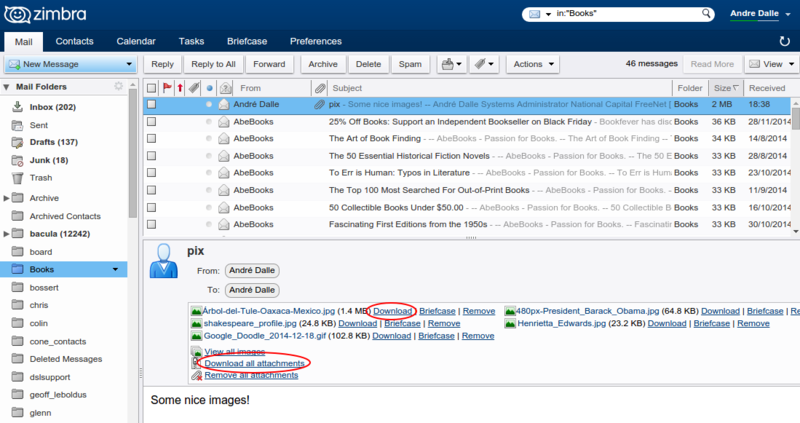Image resolution: width=800 pixels, height=423 pixels.
Task: Click the Zimbra logo
Action: coord(45,14)
